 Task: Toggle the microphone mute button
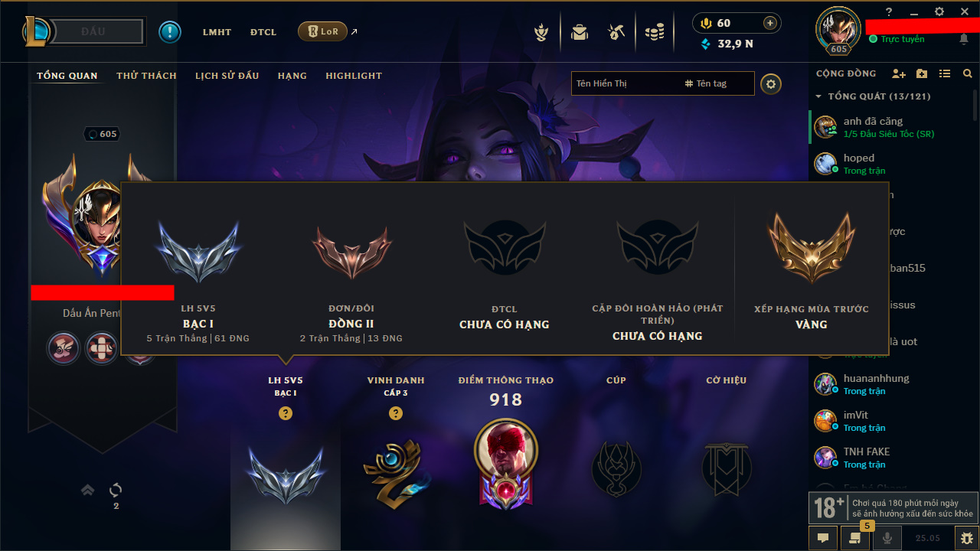pyautogui.click(x=887, y=538)
